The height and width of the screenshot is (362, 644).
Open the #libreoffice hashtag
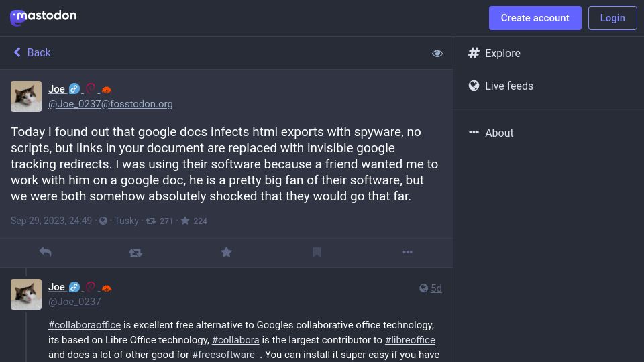(410, 340)
